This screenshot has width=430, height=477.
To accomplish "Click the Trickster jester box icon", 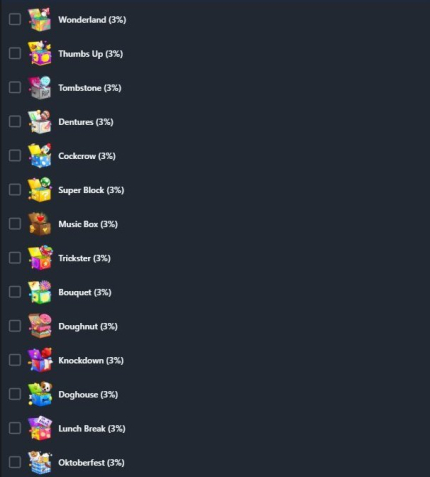I will (x=40, y=258).
